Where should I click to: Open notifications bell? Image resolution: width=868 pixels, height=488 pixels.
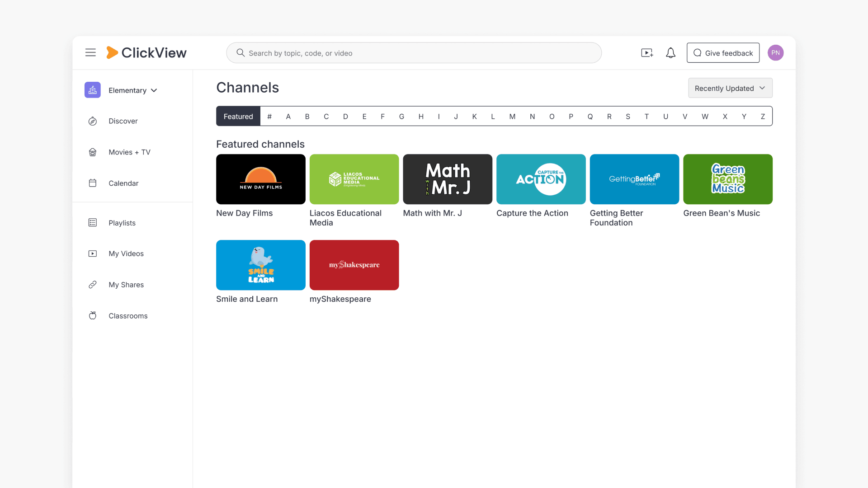670,53
